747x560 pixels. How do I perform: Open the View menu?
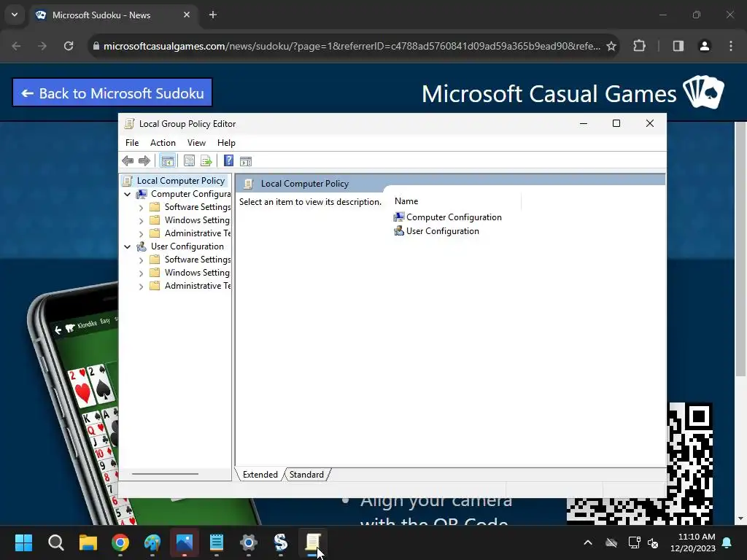(x=196, y=143)
